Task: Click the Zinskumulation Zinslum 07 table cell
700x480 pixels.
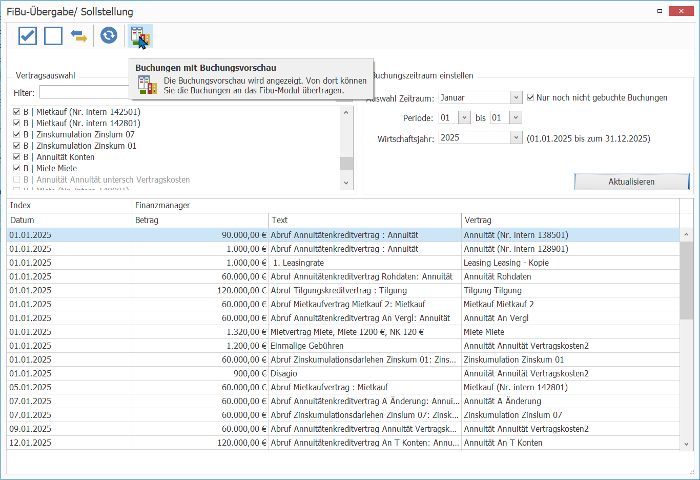Action: [x=571, y=415]
